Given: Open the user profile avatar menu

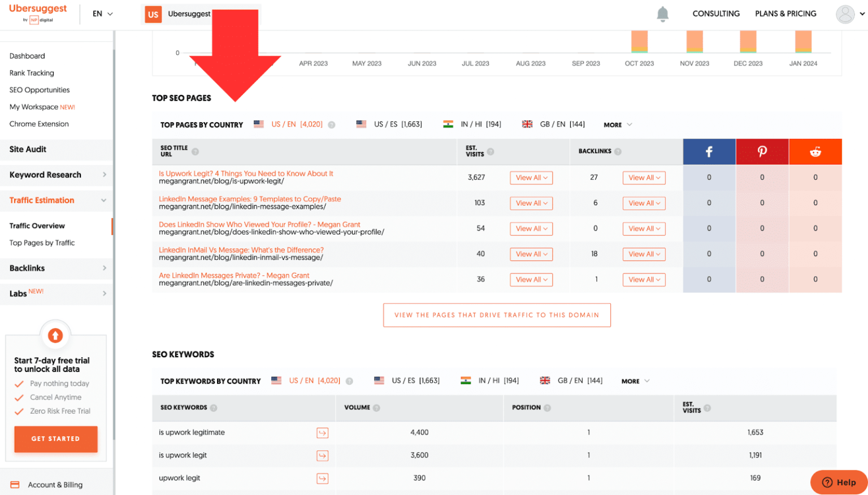Looking at the screenshot, I should coord(845,14).
